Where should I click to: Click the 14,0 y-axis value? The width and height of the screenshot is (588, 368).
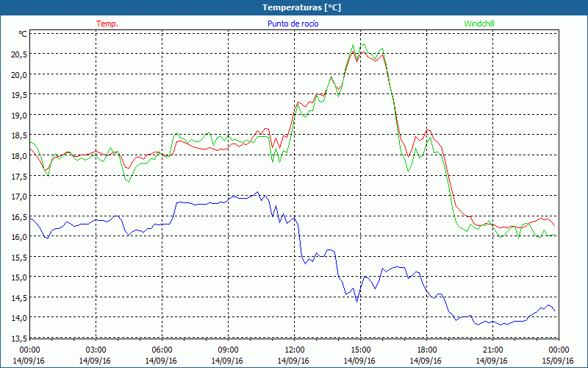point(19,318)
